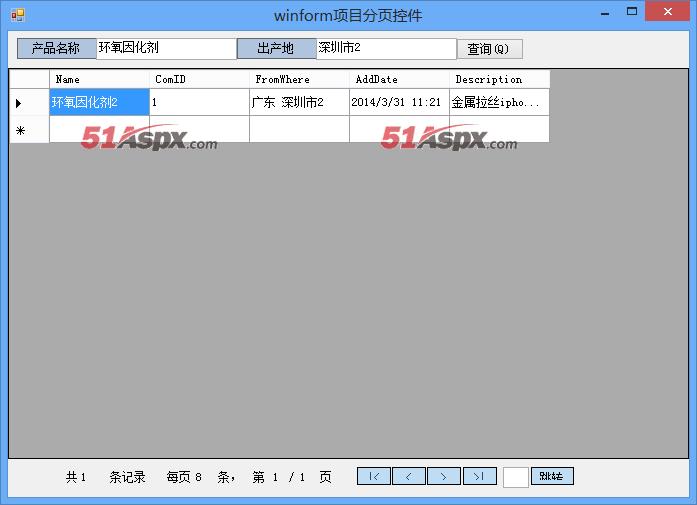Click the 跳转 jump button

click(x=552, y=476)
